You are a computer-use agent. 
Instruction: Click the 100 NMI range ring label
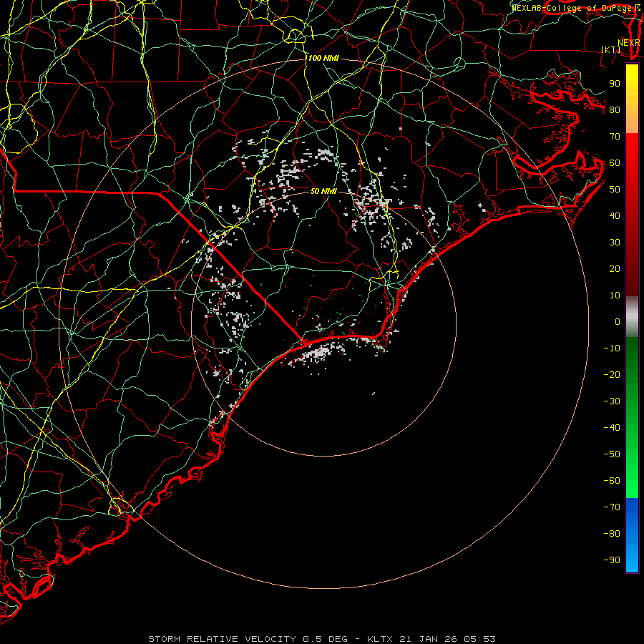(x=323, y=59)
